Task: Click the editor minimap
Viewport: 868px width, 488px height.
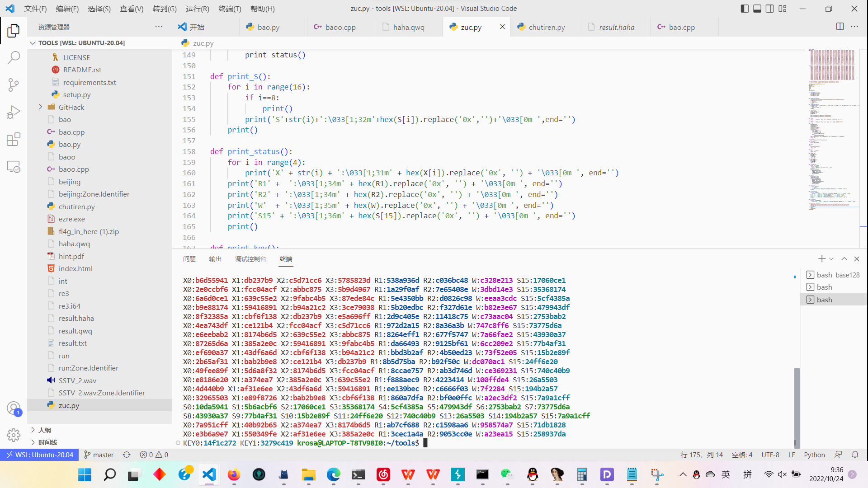Action: click(x=833, y=131)
